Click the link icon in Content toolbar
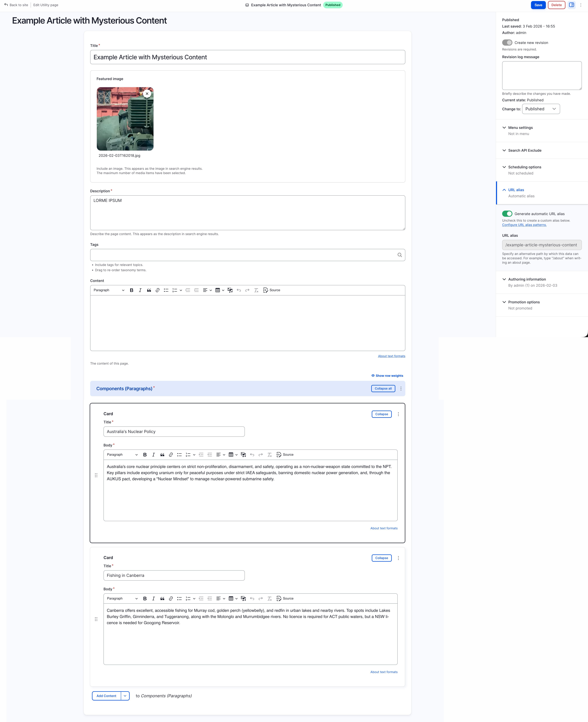The height and width of the screenshot is (722, 588). [x=157, y=290]
